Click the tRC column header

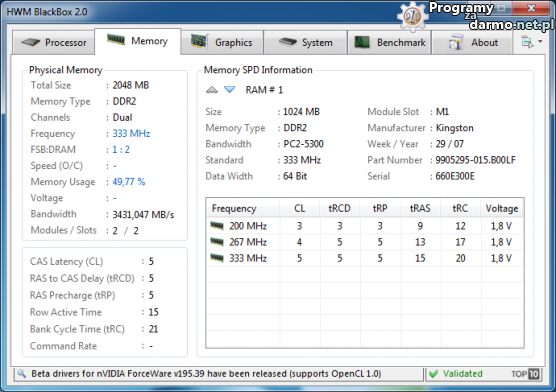pyautogui.click(x=460, y=208)
